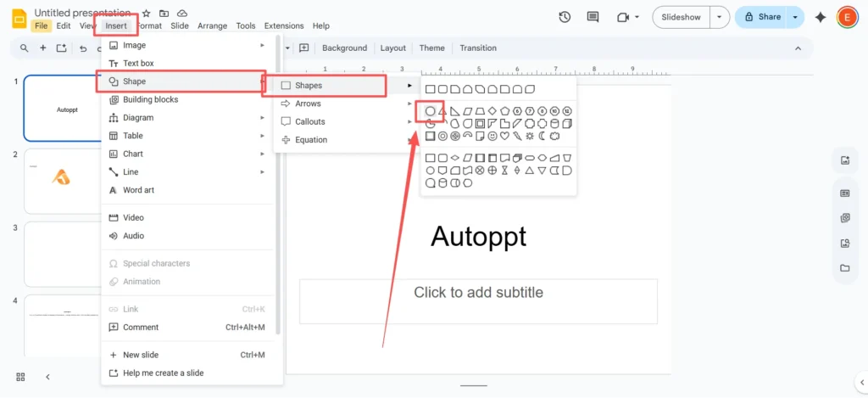868x398 pixels.
Task: Click the Slideshow button
Action: point(682,17)
